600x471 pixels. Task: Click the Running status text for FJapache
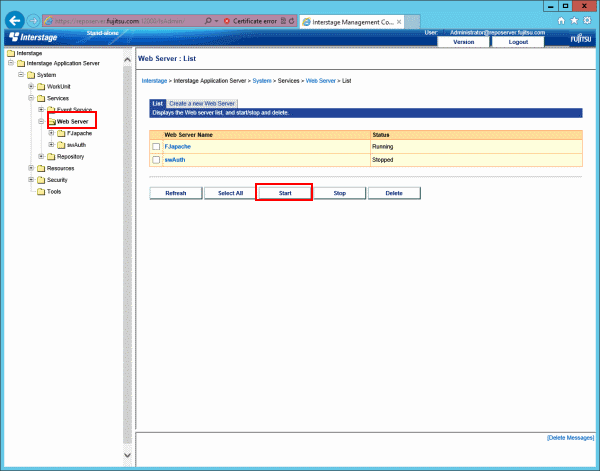click(x=382, y=147)
